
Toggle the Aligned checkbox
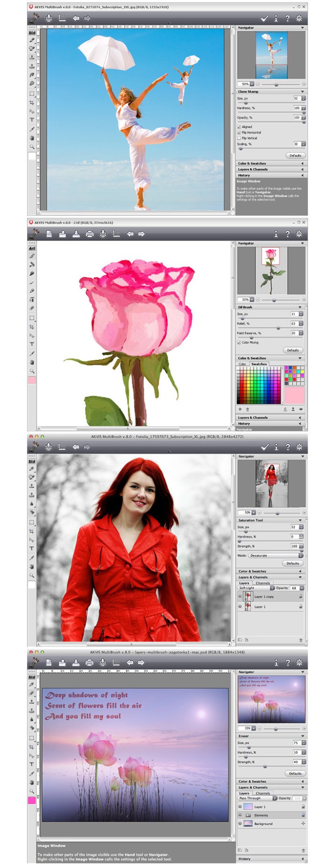[239, 127]
